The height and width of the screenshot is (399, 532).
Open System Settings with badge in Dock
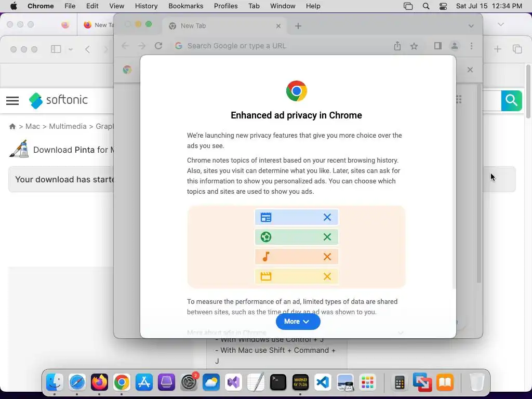point(189,382)
